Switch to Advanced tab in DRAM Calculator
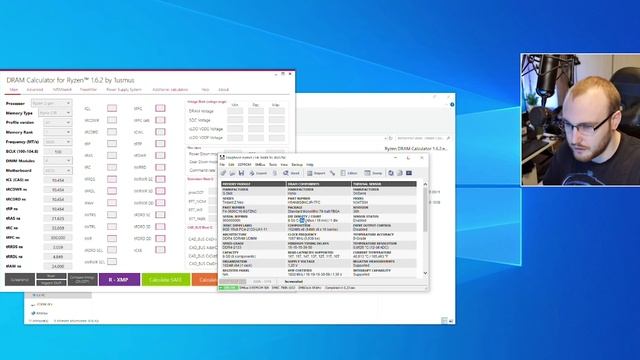Image resolution: width=640 pixels, height=360 pixels. [35, 89]
